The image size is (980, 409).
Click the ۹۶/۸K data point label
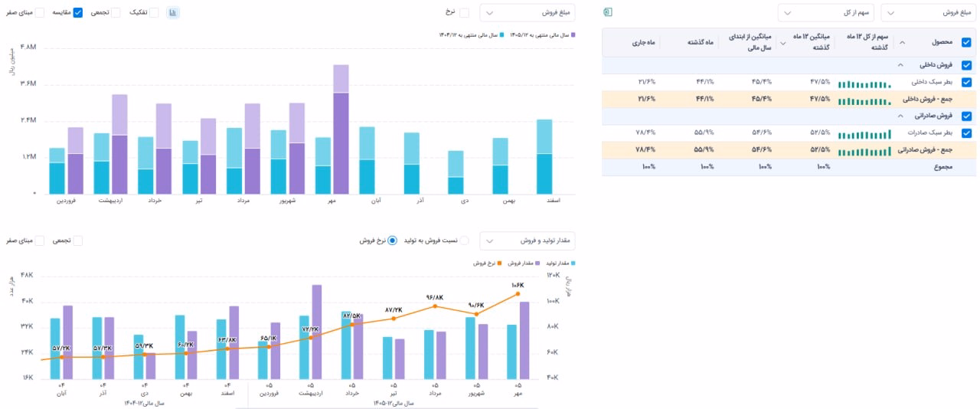pyautogui.click(x=435, y=297)
